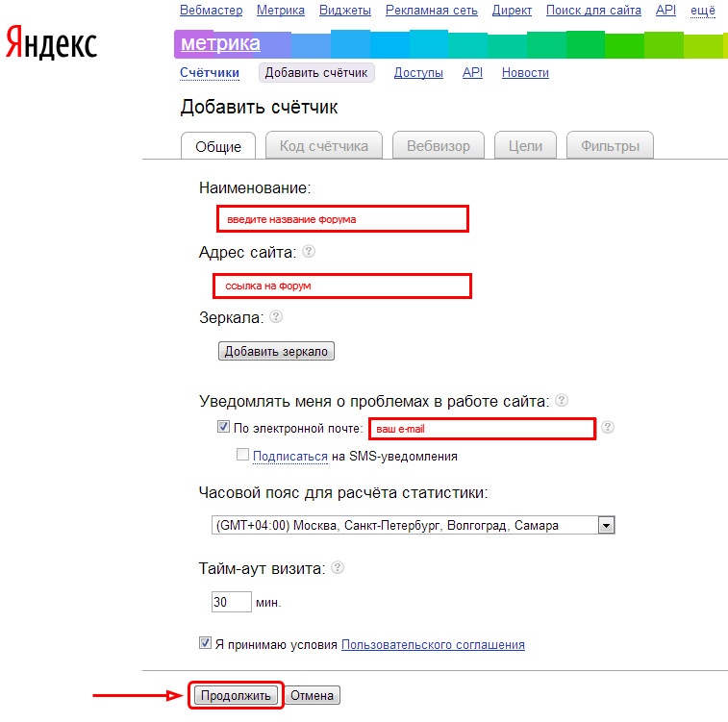728x722 pixels.
Task: Enable the SMS-уведомления checkbox
Action: tap(242, 455)
